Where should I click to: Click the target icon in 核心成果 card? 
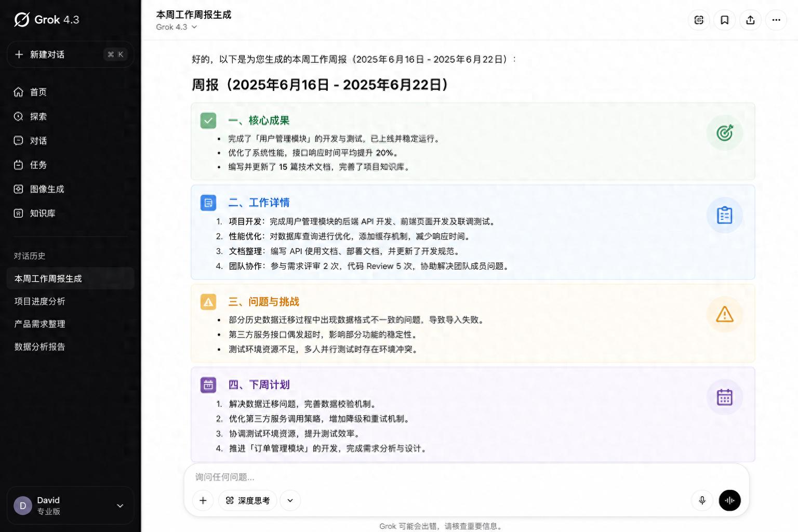725,133
